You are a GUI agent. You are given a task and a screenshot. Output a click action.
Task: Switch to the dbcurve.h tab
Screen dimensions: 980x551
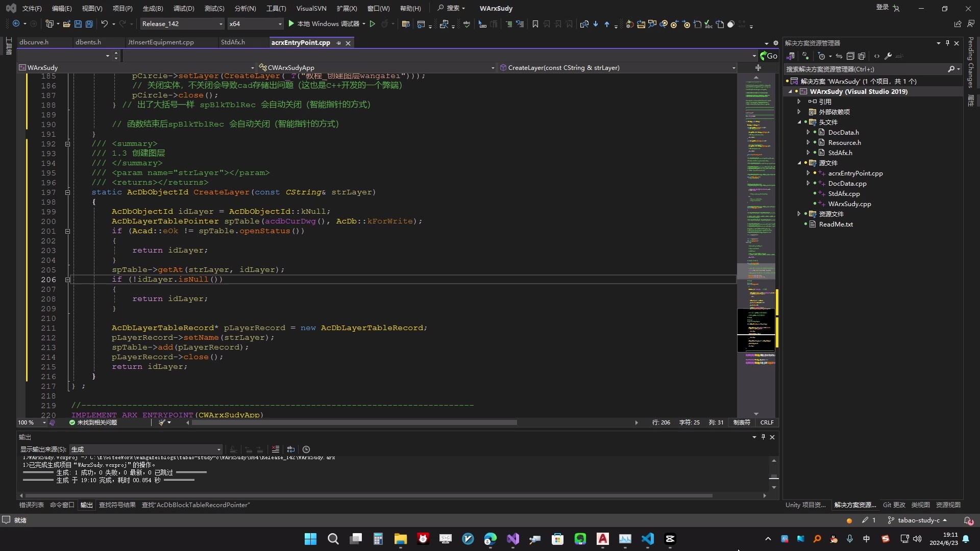pyautogui.click(x=34, y=42)
